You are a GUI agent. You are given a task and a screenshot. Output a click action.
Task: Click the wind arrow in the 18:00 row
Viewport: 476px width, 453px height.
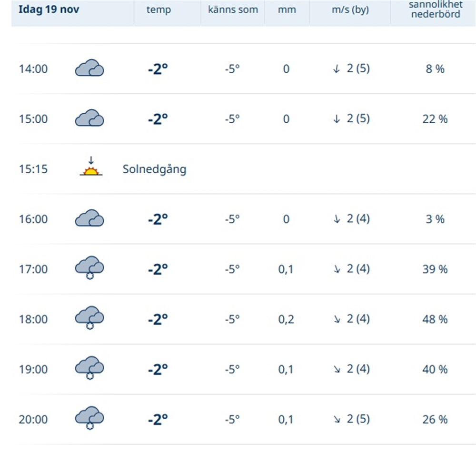coord(337,319)
